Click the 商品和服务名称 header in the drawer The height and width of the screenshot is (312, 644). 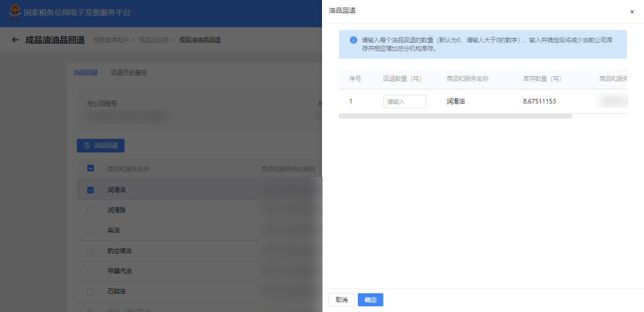tap(467, 79)
